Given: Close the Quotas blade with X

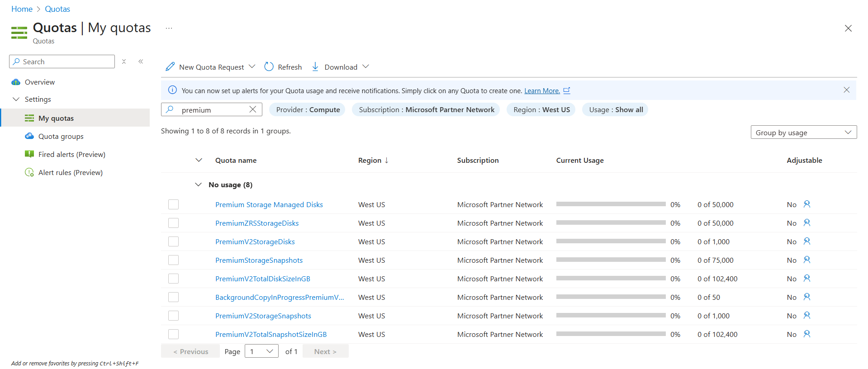Looking at the screenshot, I should [x=848, y=28].
